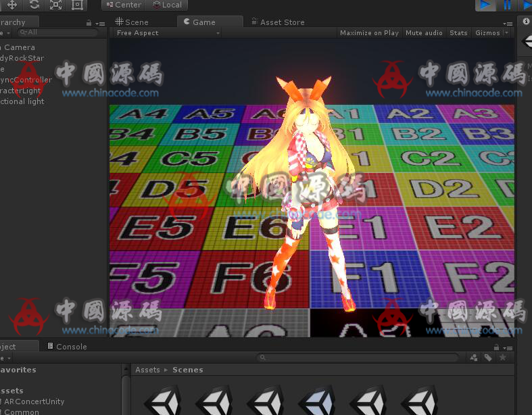
Task: Select the first Unity scene asset
Action: coord(163,400)
